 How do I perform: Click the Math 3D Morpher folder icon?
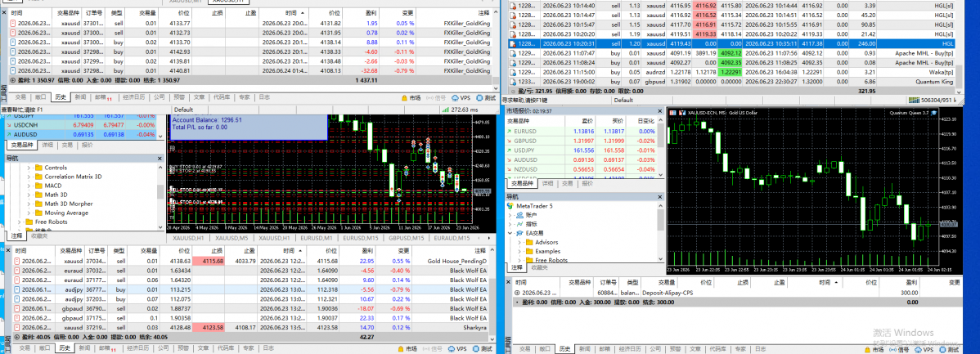pos(38,204)
